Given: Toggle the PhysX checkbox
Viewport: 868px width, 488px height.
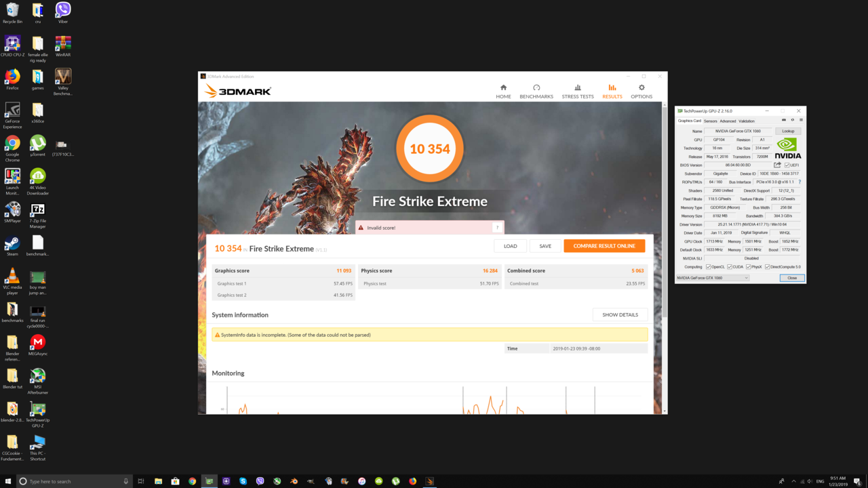Looking at the screenshot, I should [749, 267].
